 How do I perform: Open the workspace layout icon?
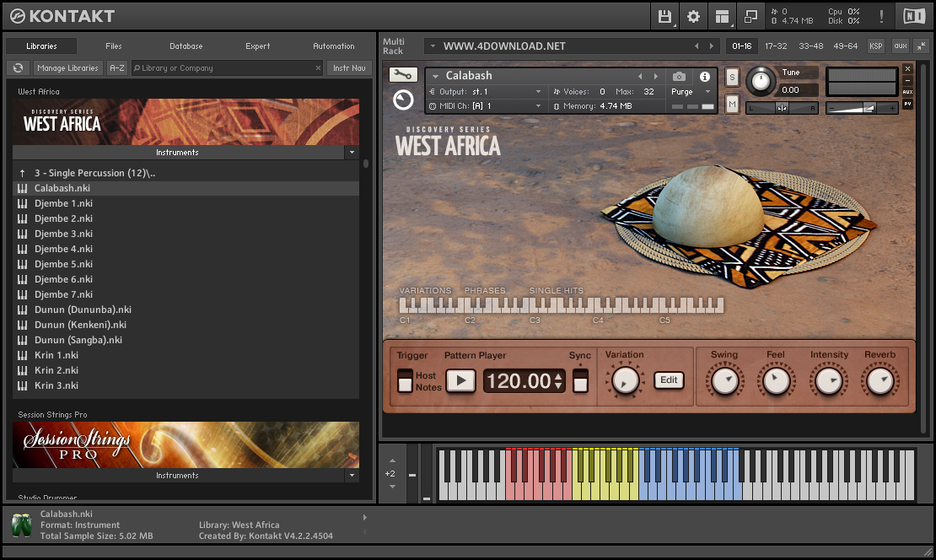(x=722, y=16)
